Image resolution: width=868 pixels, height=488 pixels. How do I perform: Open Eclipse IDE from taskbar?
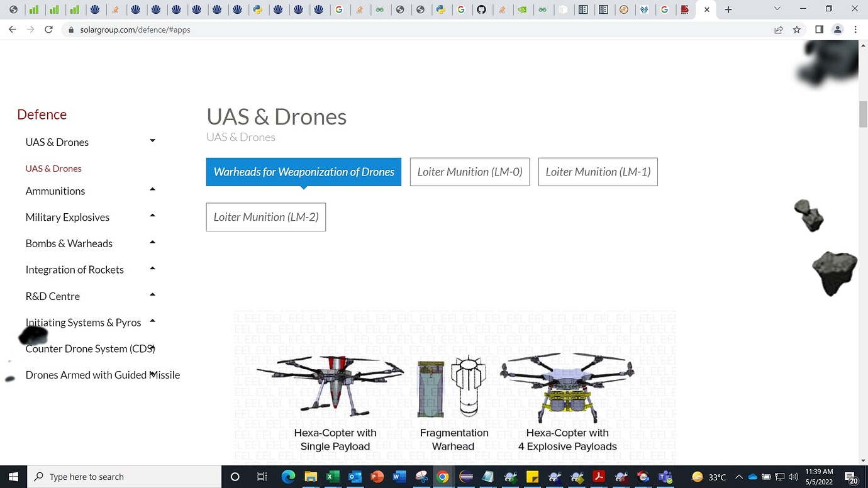[x=466, y=477]
